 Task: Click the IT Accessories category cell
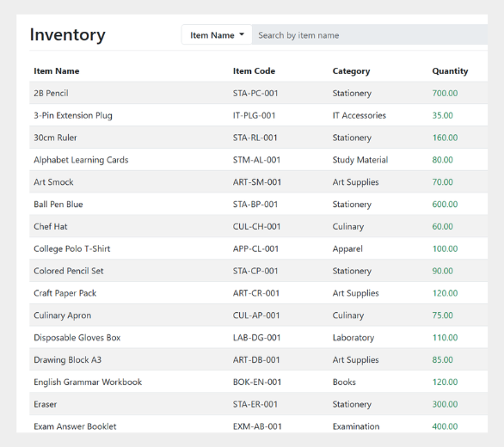359,115
